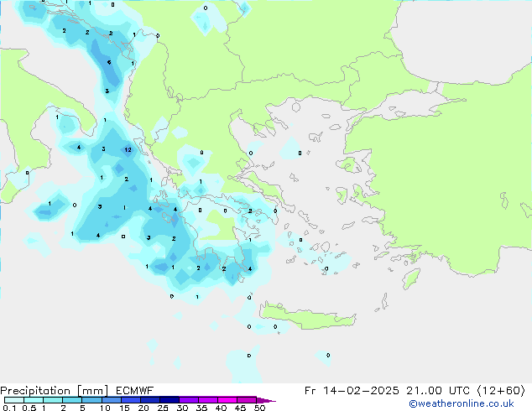This screenshot has height=411, width=532.
Task: Click the '12' precipitation value on map
Action: [128, 149]
